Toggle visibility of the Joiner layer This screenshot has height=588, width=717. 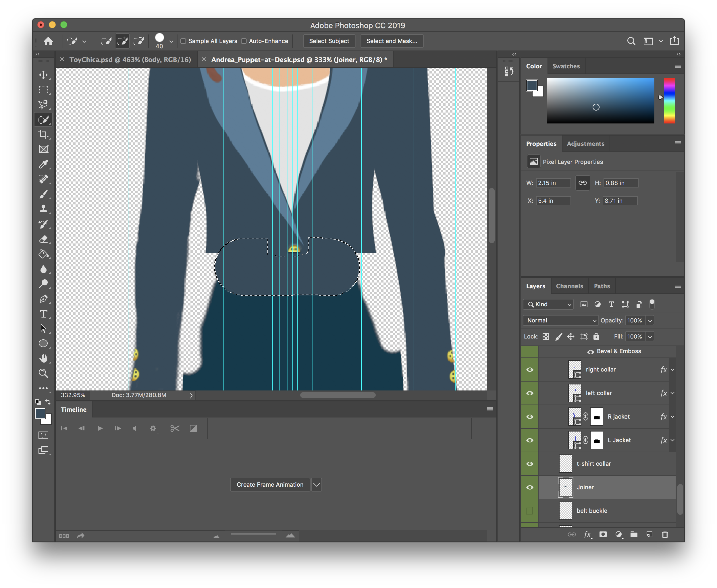[x=530, y=487]
